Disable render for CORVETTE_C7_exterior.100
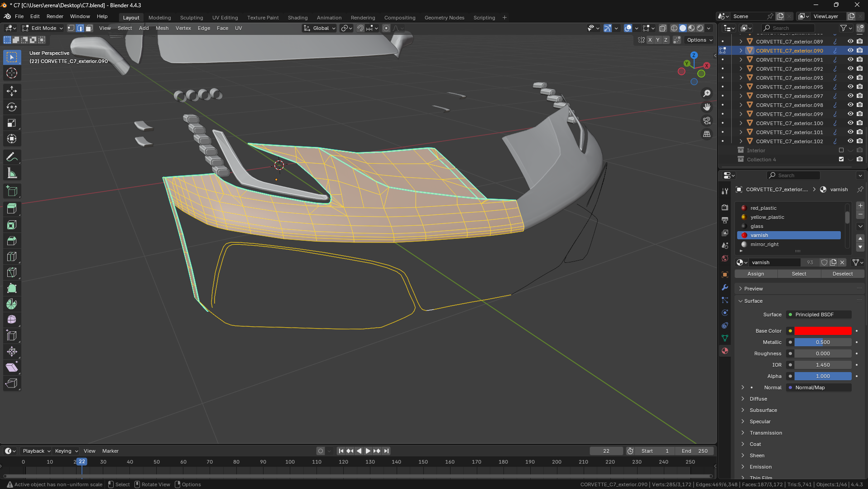This screenshot has height=489, width=868. 859,123
